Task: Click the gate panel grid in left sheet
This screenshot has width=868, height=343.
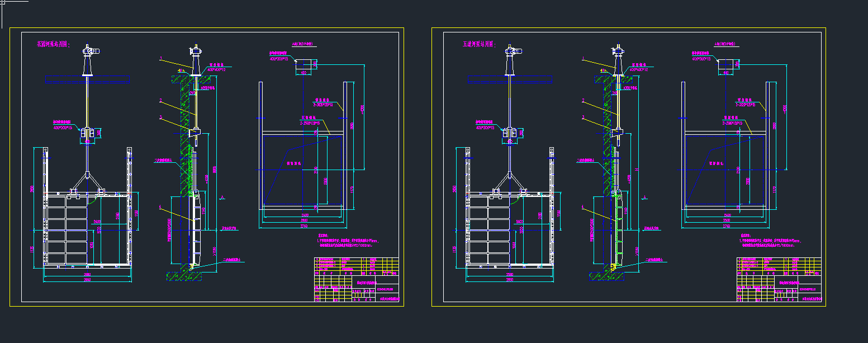Action: pos(66,229)
